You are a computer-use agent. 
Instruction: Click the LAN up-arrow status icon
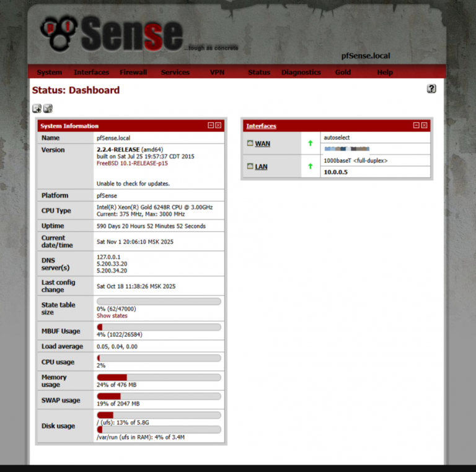pos(311,166)
